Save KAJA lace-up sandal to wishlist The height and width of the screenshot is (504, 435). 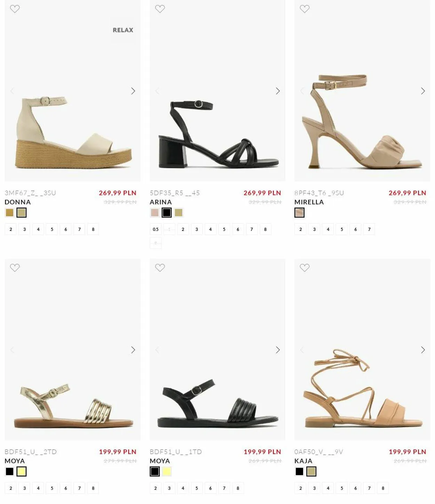(304, 267)
